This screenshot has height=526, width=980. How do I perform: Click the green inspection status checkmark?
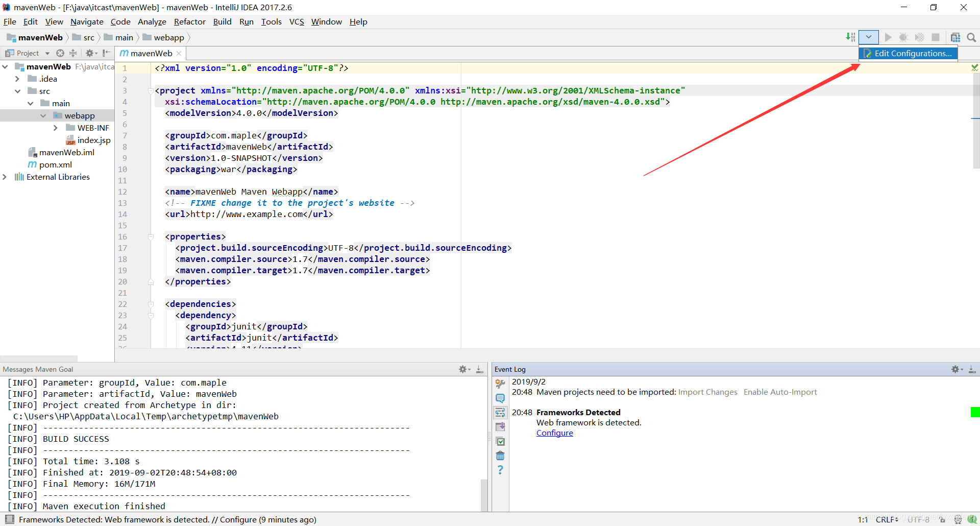point(974,67)
